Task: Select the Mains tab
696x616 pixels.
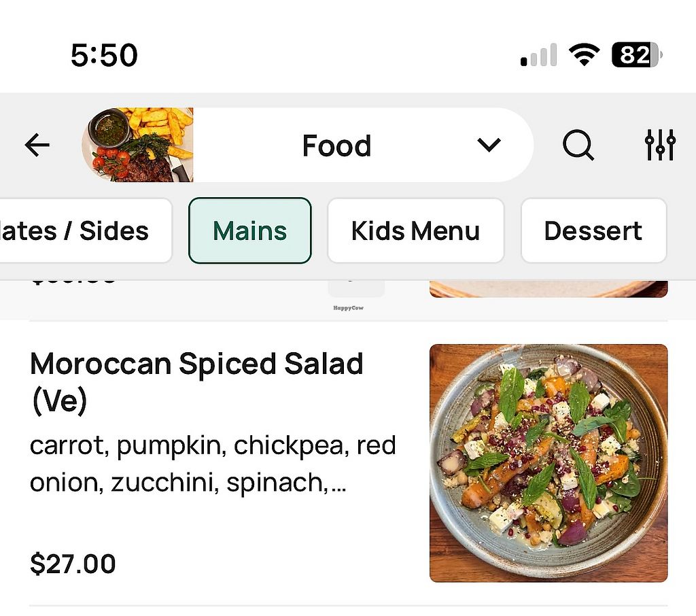Action: [x=249, y=231]
